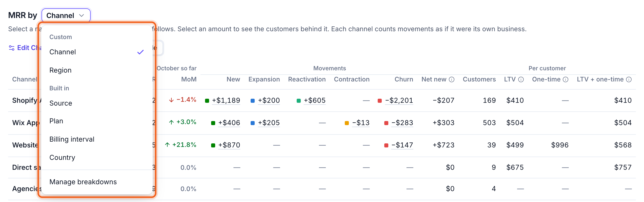Show info for LTV + one-time column
This screenshot has width=644, height=202.
click(x=629, y=80)
